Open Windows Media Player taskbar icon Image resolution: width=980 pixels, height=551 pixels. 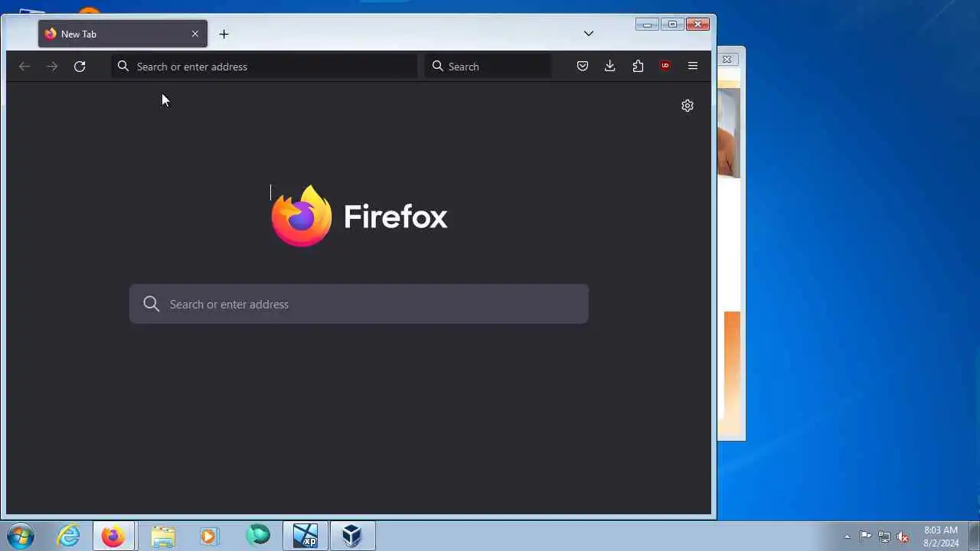pyautogui.click(x=209, y=536)
